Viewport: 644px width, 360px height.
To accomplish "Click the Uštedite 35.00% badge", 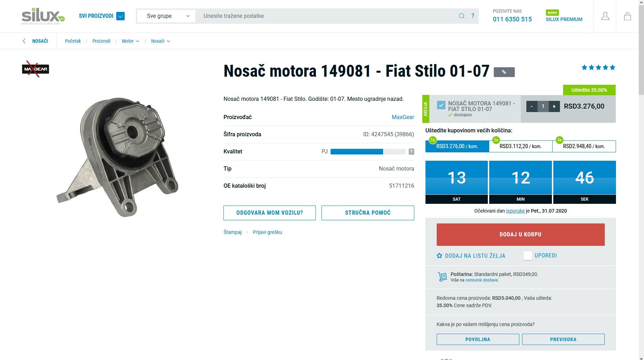I will click(589, 90).
